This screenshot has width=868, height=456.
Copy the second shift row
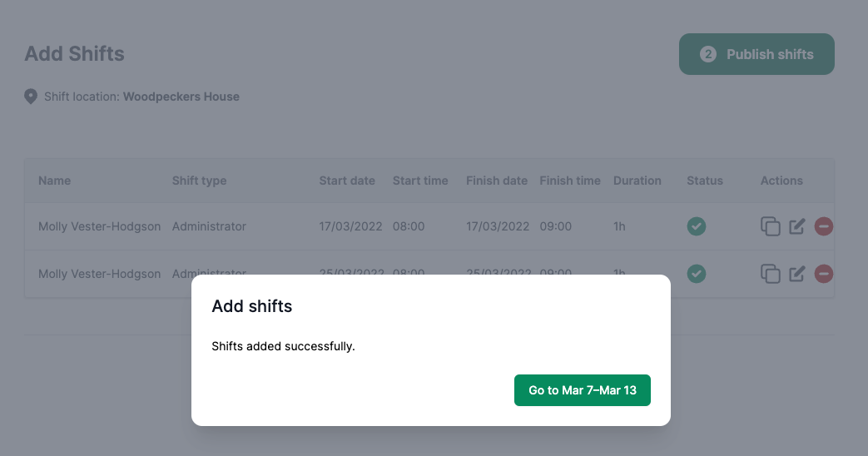[771, 274]
